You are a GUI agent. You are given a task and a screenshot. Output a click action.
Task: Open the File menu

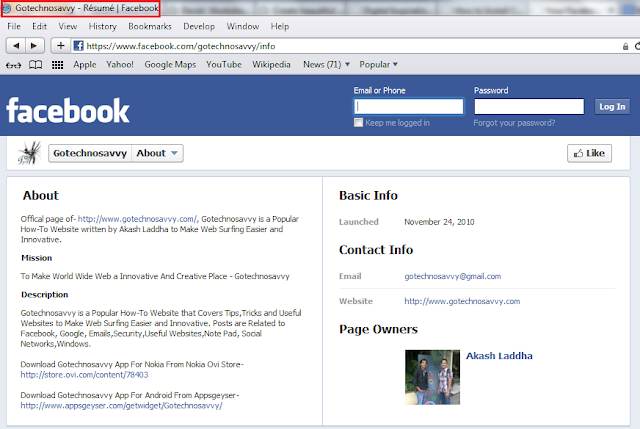[14, 27]
